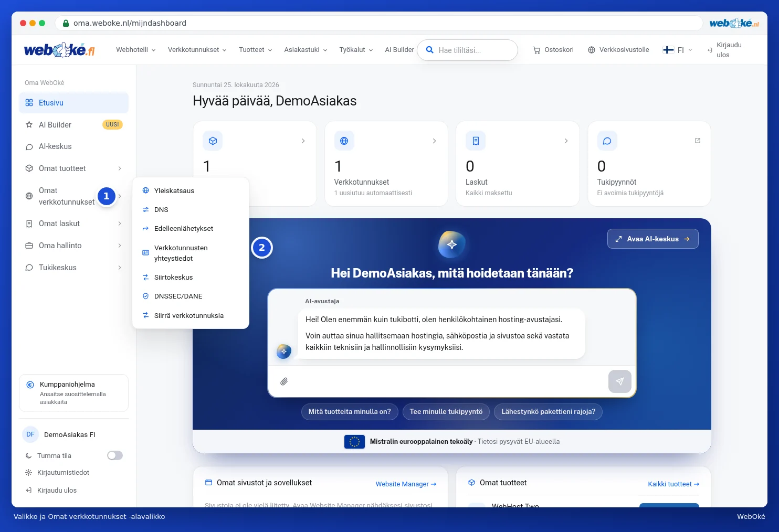Click the AI sparkle orb icon
The image size is (779, 532).
tap(451, 244)
